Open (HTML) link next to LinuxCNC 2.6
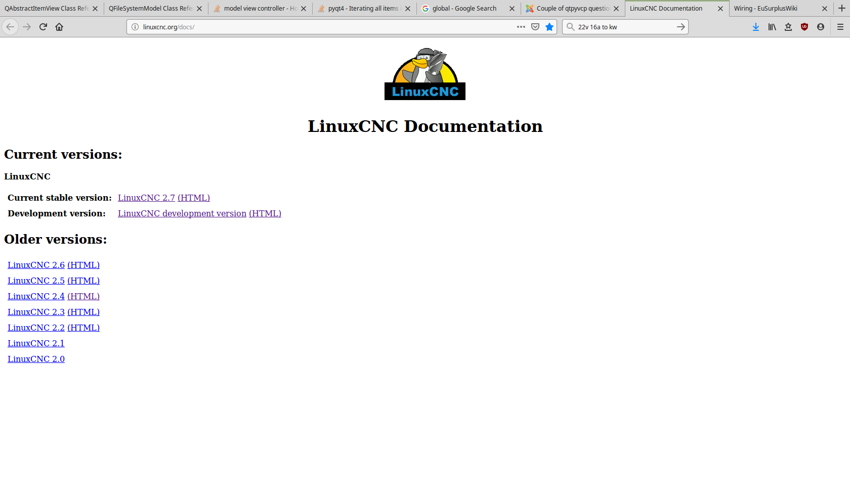The width and height of the screenshot is (850, 504). (83, 265)
